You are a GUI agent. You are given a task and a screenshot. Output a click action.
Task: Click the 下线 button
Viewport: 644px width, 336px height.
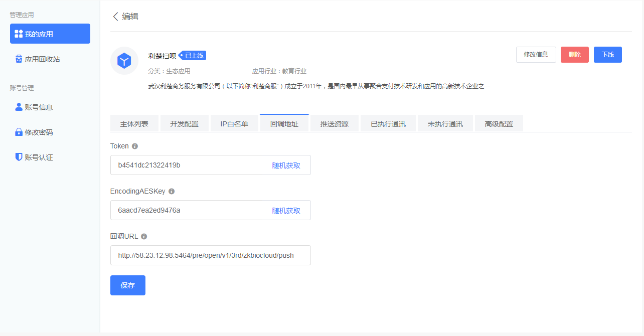607,55
